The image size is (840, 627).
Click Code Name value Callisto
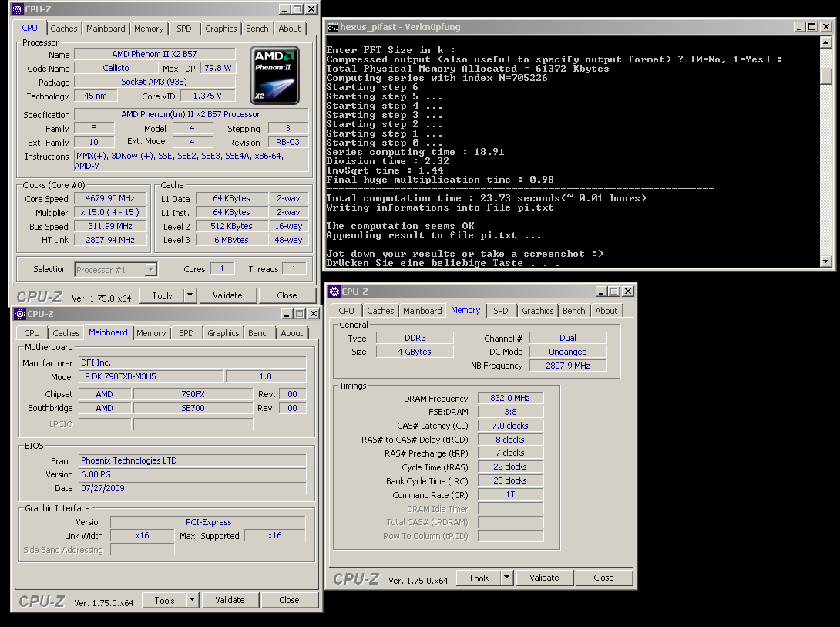point(116,68)
